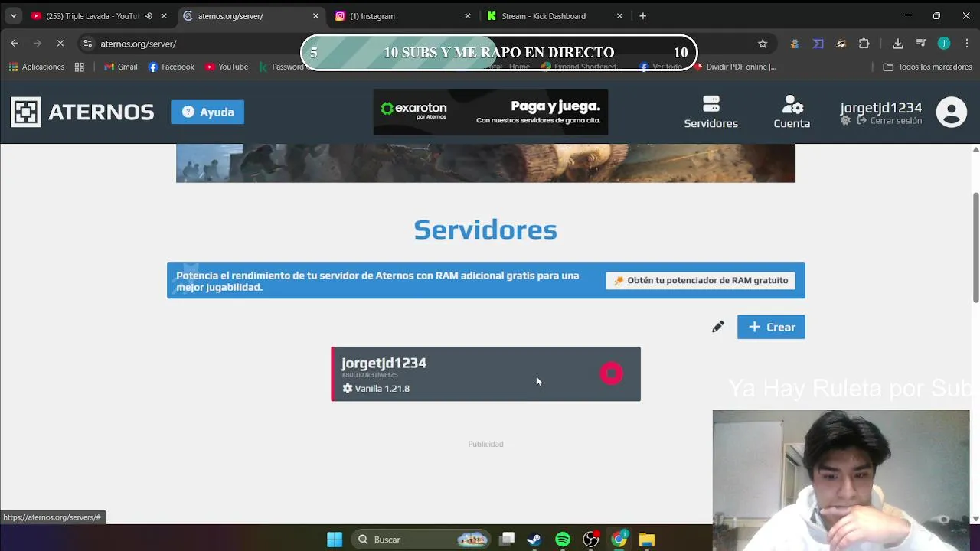Close the Kick Dashboard tab

pos(619,16)
